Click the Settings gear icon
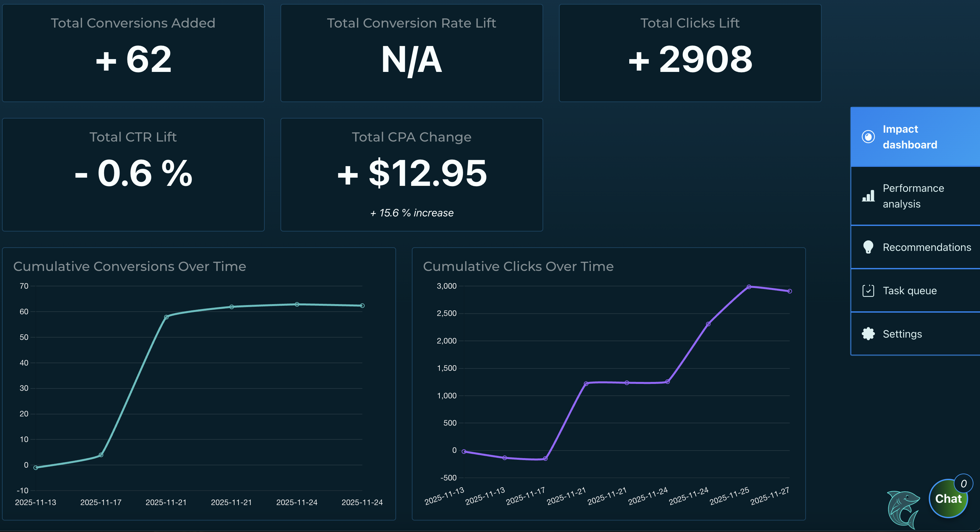The width and height of the screenshot is (980, 532). (868, 334)
